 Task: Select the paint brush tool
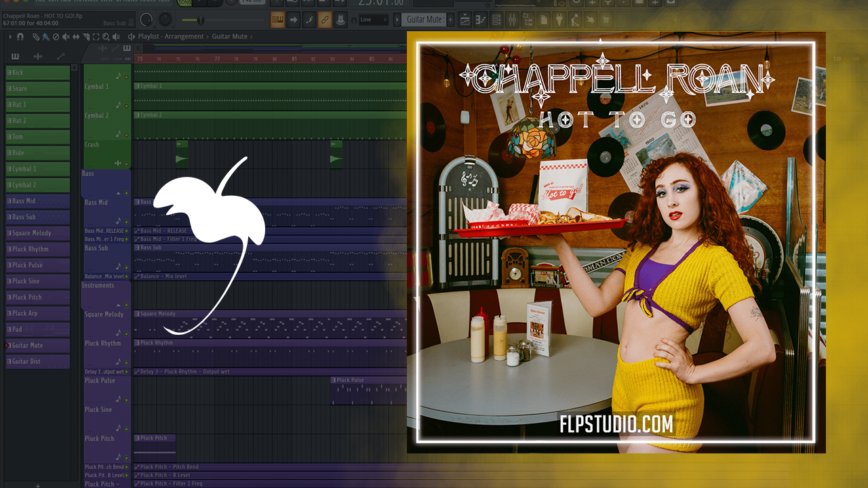pos(45,37)
